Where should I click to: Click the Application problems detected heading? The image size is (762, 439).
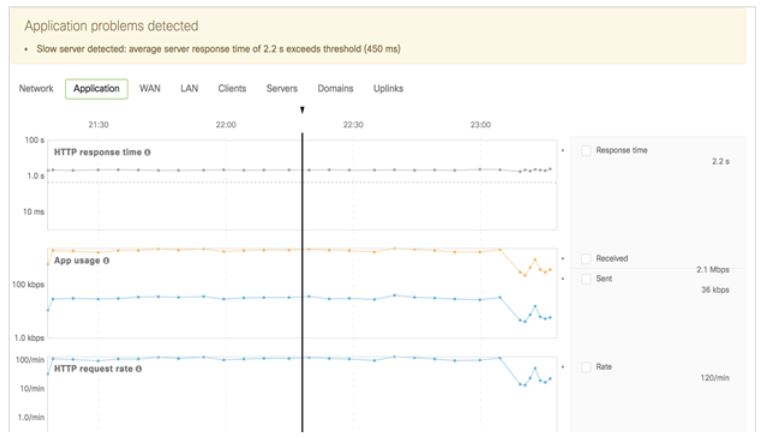pyautogui.click(x=111, y=25)
